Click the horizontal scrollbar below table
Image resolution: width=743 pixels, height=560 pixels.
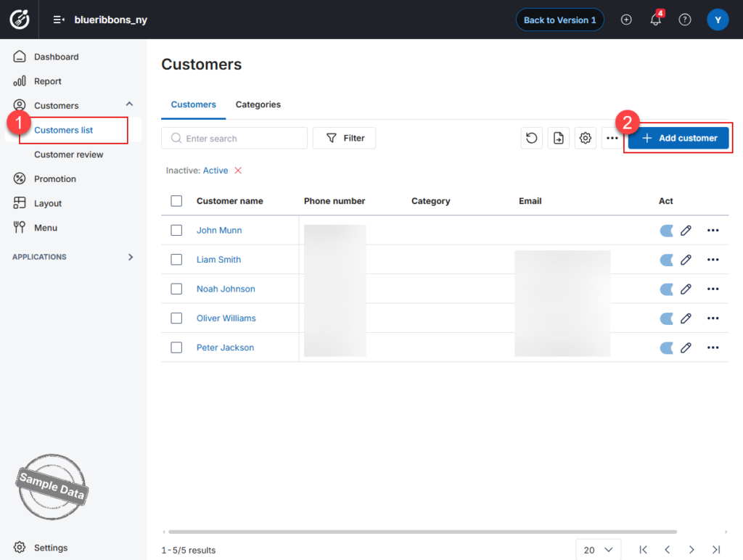(422, 532)
